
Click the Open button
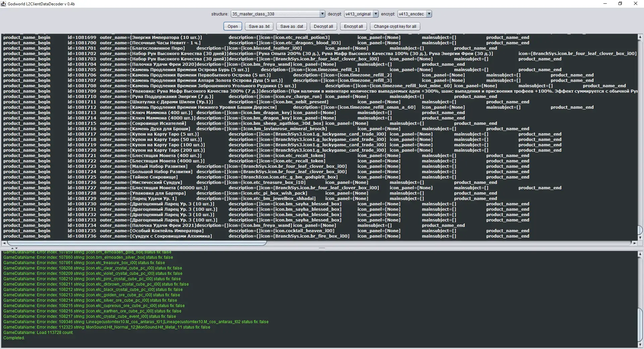pos(232,27)
